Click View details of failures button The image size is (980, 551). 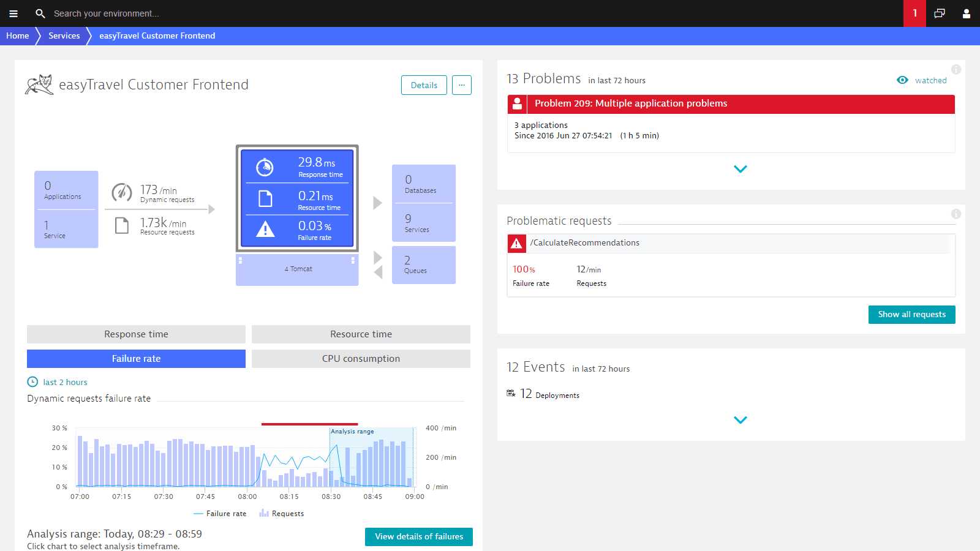point(419,537)
